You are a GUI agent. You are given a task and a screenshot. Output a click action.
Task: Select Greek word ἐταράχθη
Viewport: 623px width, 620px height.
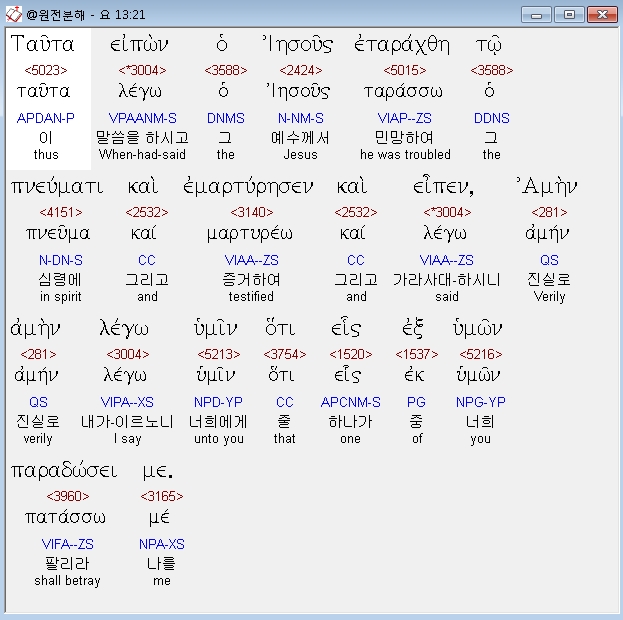point(402,45)
